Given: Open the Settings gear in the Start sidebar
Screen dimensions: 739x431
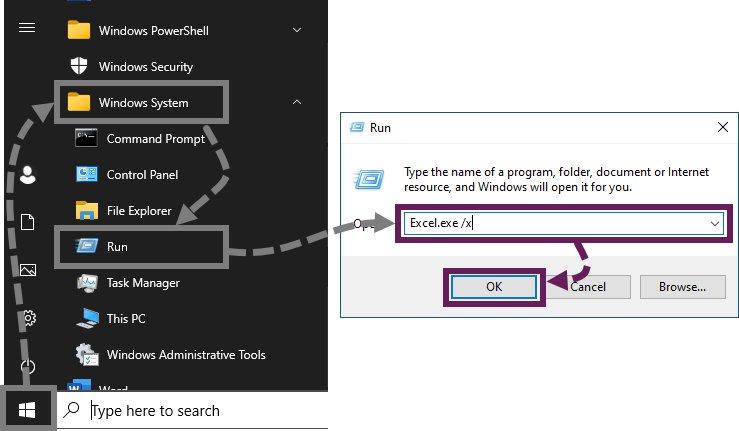Looking at the screenshot, I should click(29, 318).
